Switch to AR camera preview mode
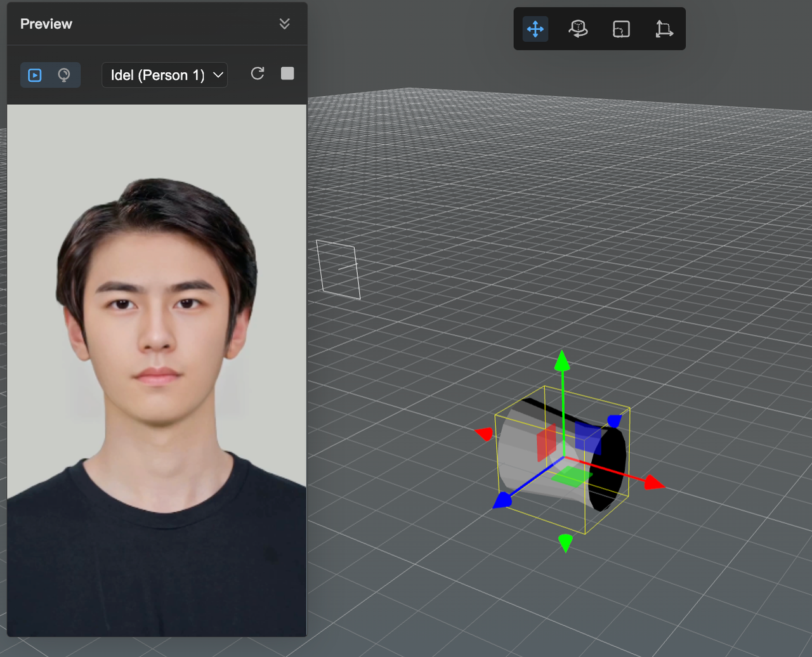The height and width of the screenshot is (657, 812). tap(64, 75)
